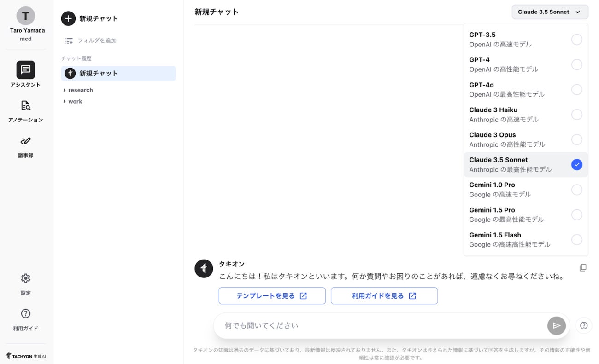Select the GPT-3.5 radio button
Viewport: 599px width, 364px height.
click(577, 40)
